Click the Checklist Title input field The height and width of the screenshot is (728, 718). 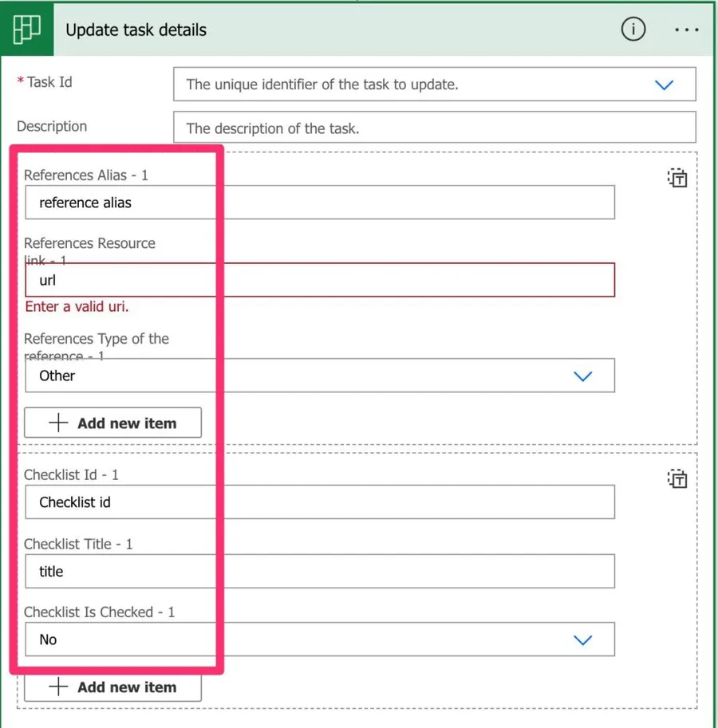[x=319, y=572]
